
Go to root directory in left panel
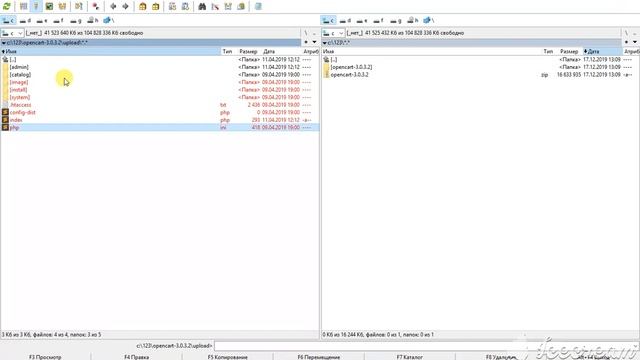[x=306, y=33]
